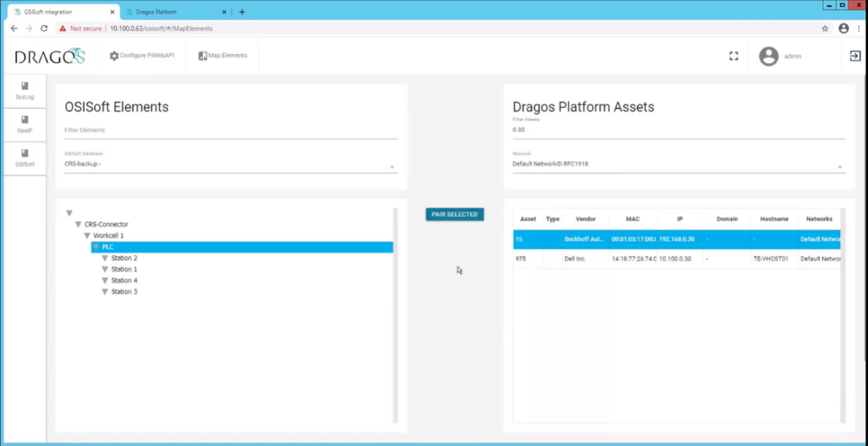The height and width of the screenshot is (446, 868).
Task: Click the Filter Elements input field
Action: 231,130
